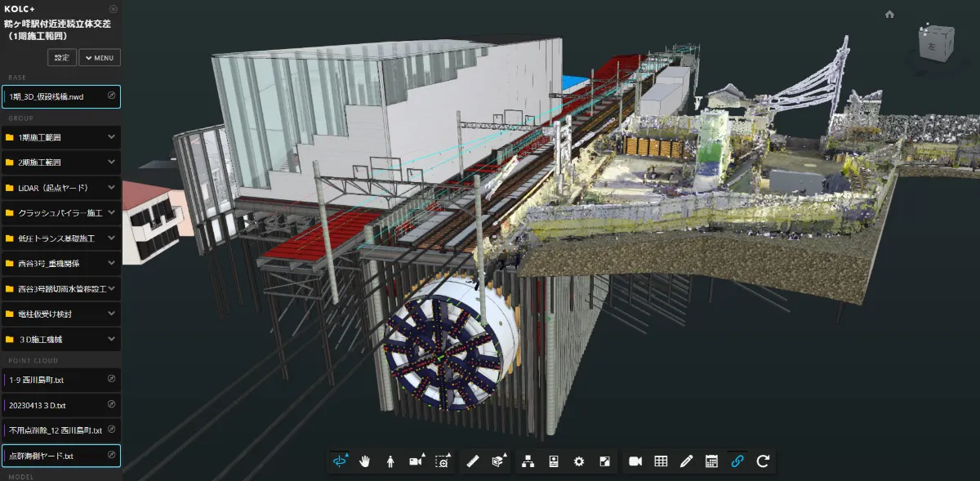Click the ３D施工機械 folder icon
Viewport: 980px width, 481px height.
[x=10, y=339]
